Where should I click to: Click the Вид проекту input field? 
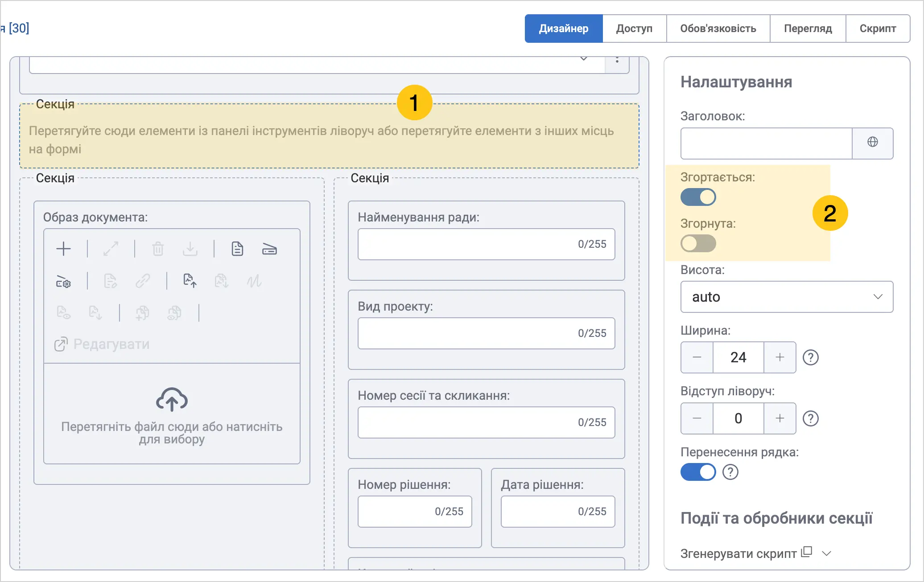(x=486, y=333)
